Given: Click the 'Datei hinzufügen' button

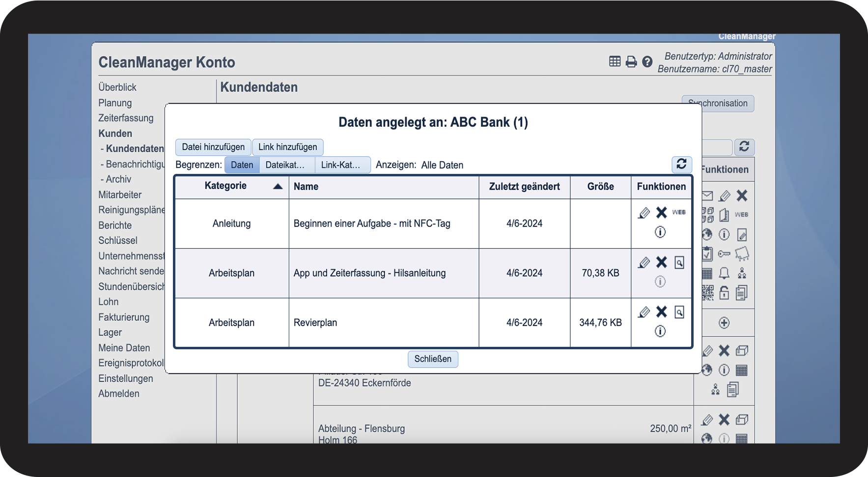Looking at the screenshot, I should pos(213,147).
